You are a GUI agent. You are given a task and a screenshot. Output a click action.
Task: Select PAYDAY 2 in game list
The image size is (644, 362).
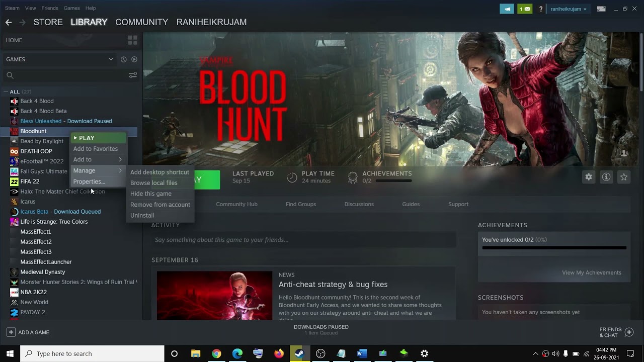click(x=33, y=312)
